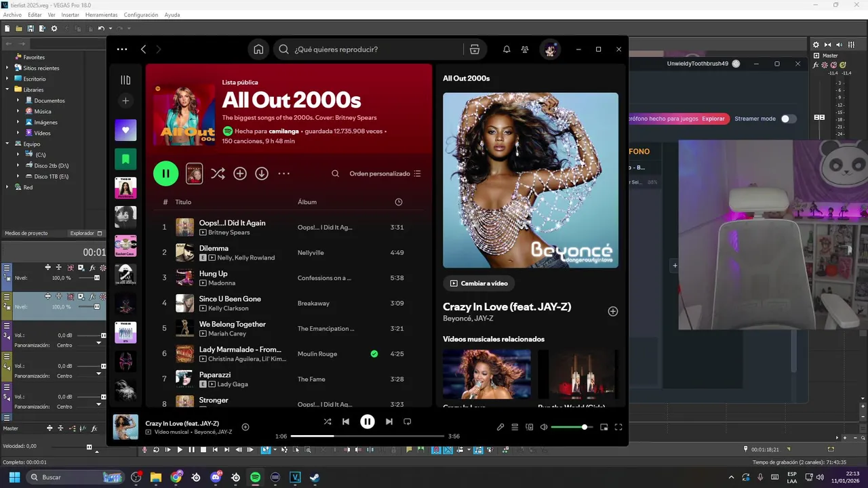This screenshot has height=488, width=868.
Task: Open the Herramientas menu in VEGAS Pro
Action: pyautogui.click(x=101, y=15)
